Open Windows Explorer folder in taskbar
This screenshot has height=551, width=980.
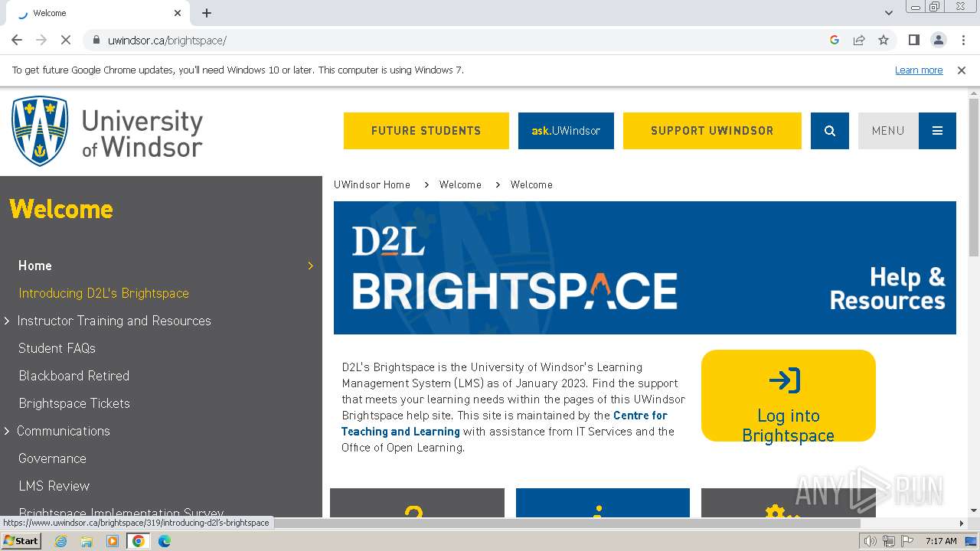pos(87,541)
